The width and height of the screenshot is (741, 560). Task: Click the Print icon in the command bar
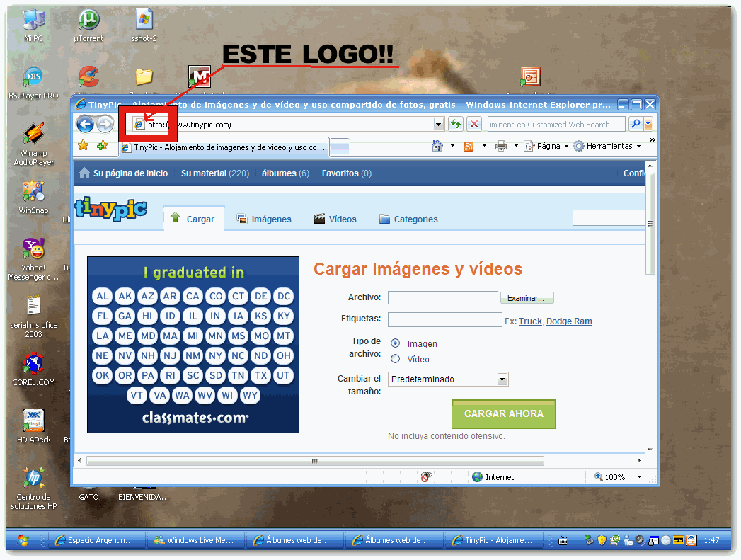(x=501, y=146)
